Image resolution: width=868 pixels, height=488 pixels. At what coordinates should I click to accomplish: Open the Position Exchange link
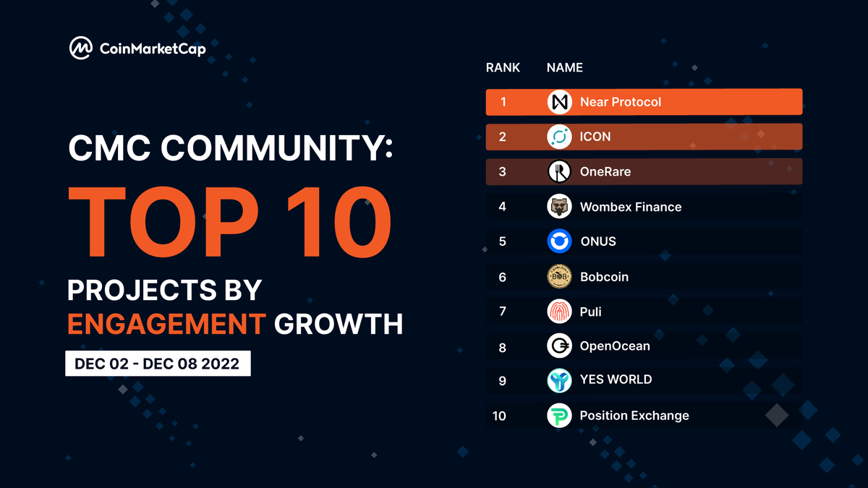pyautogui.click(x=634, y=416)
